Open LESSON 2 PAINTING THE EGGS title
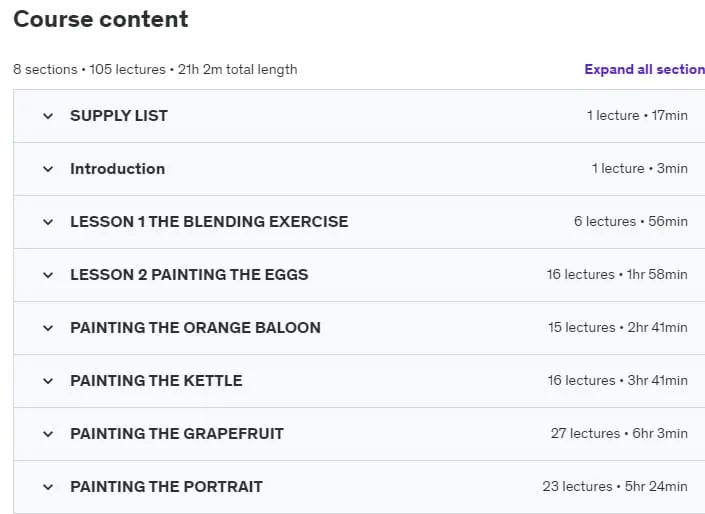Image resolution: width=705 pixels, height=514 pixels. point(189,275)
